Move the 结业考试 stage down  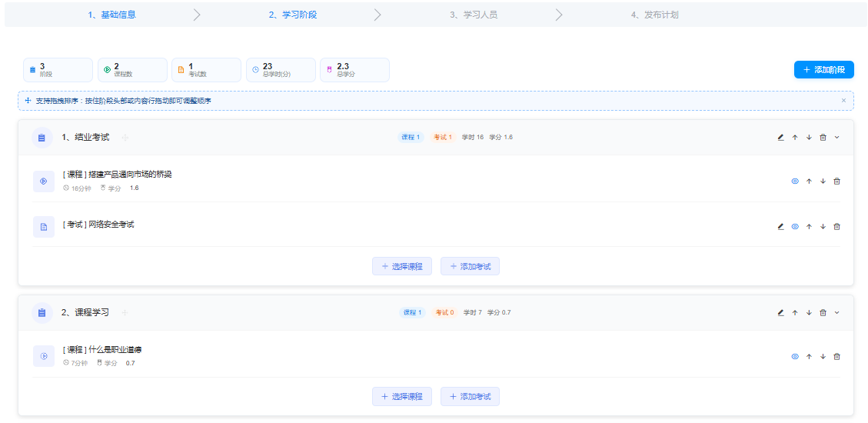pos(809,138)
